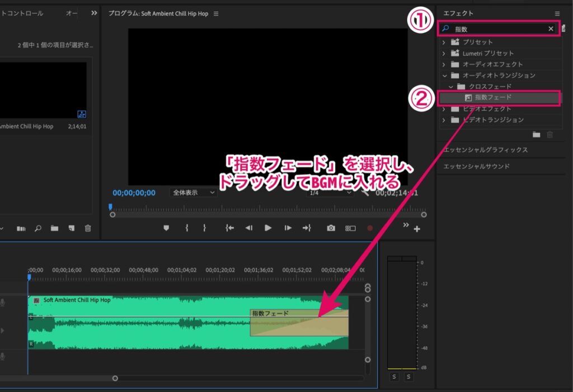573x392 pixels.
Task: Solo the right audio meter channel
Action: tap(408, 377)
